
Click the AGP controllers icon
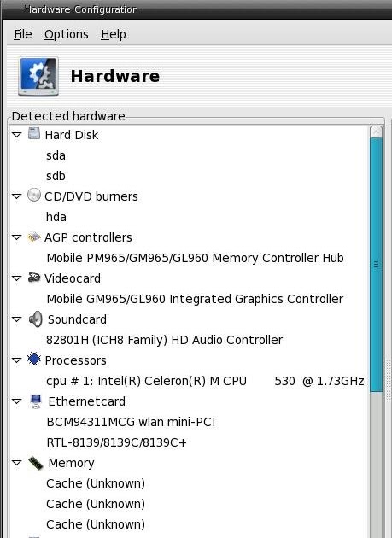tap(34, 237)
